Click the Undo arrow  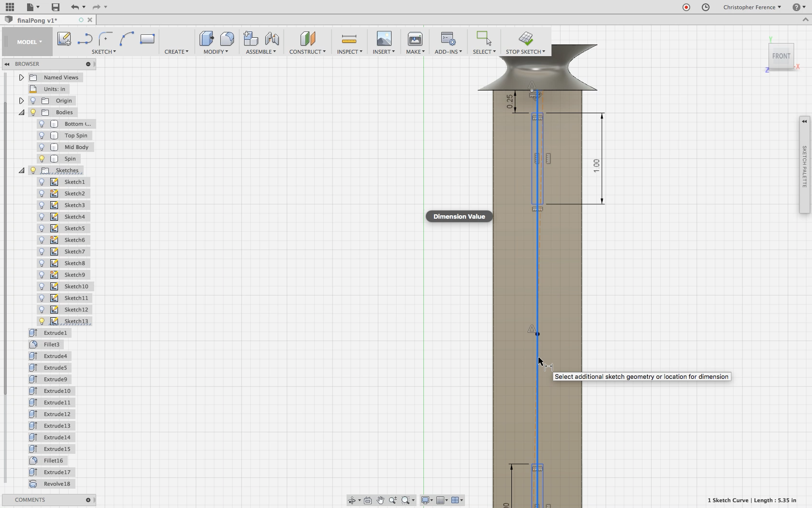74,7
